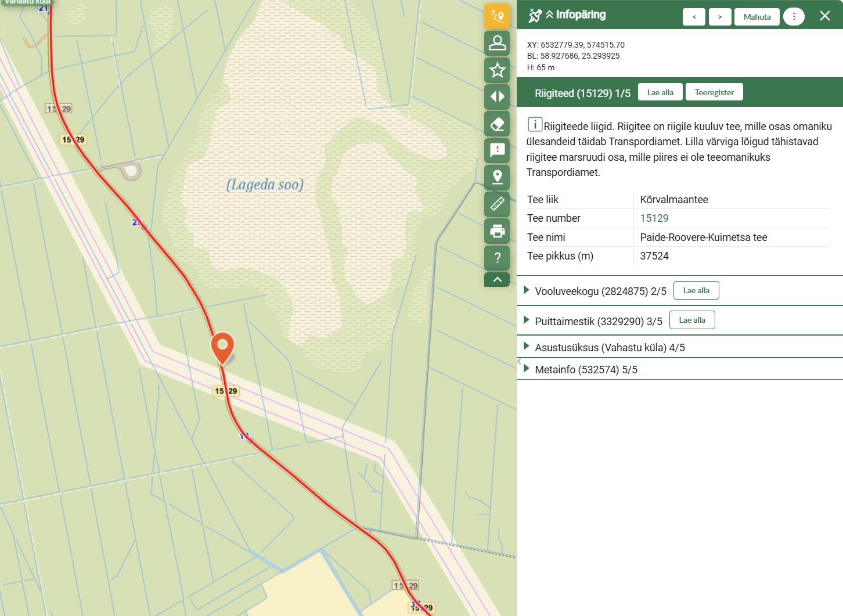
Task: Click the printer icon to print map
Action: coord(497,231)
